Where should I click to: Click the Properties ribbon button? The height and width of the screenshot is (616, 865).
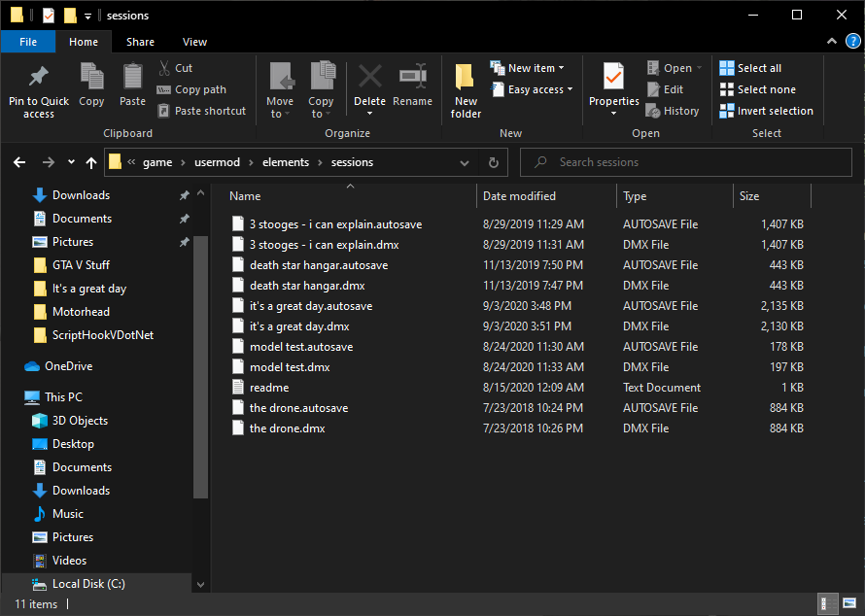(x=613, y=88)
